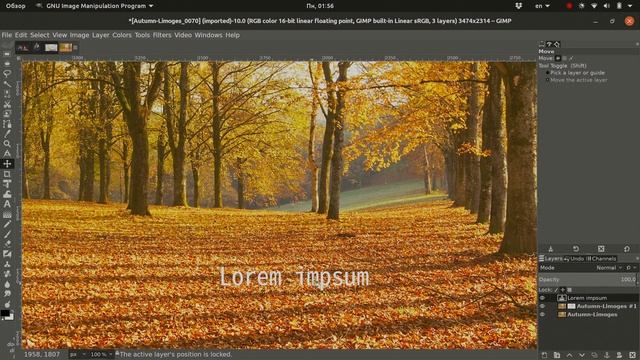Select the Smudge tool
Screen dimensions: 640x360
click(x=7, y=294)
